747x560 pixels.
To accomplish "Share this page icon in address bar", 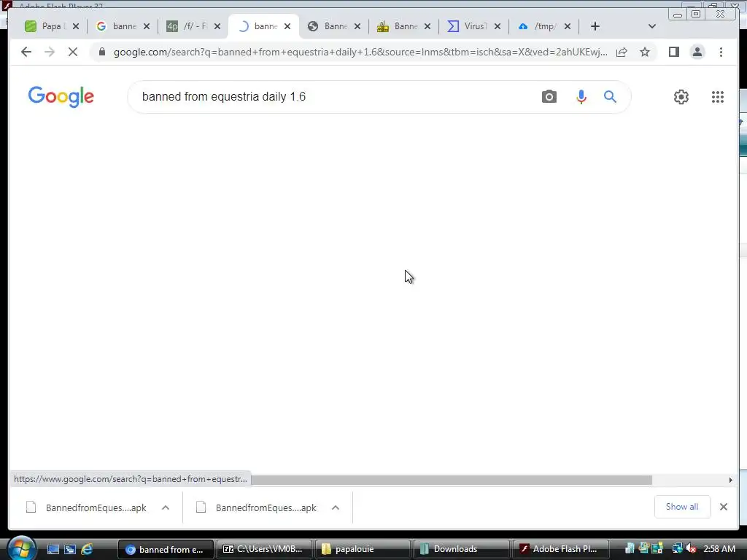I will coord(622,52).
